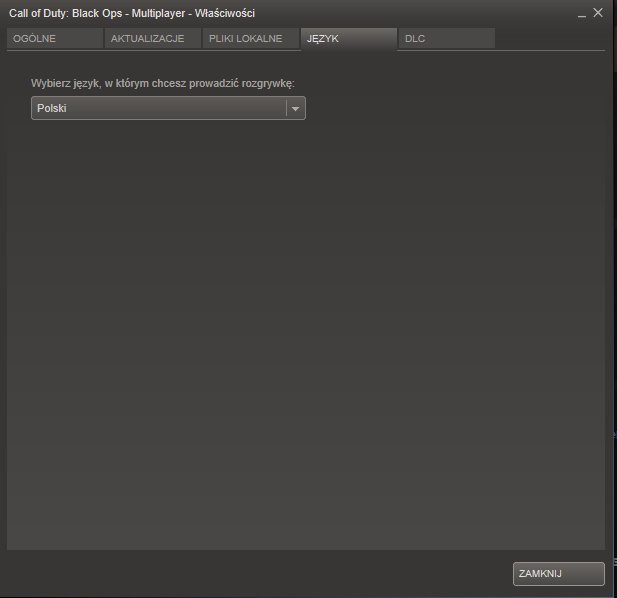Click the language dropdown arrow
617x598 pixels.
[296, 109]
